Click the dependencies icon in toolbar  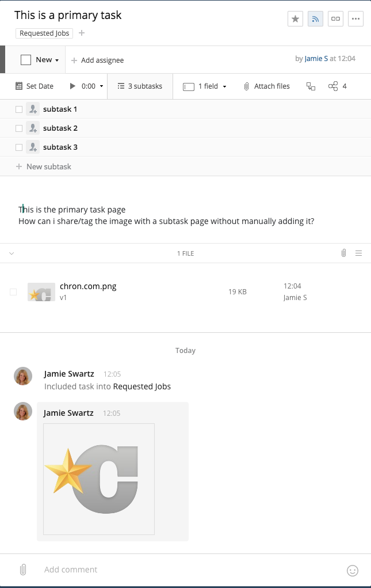(311, 86)
